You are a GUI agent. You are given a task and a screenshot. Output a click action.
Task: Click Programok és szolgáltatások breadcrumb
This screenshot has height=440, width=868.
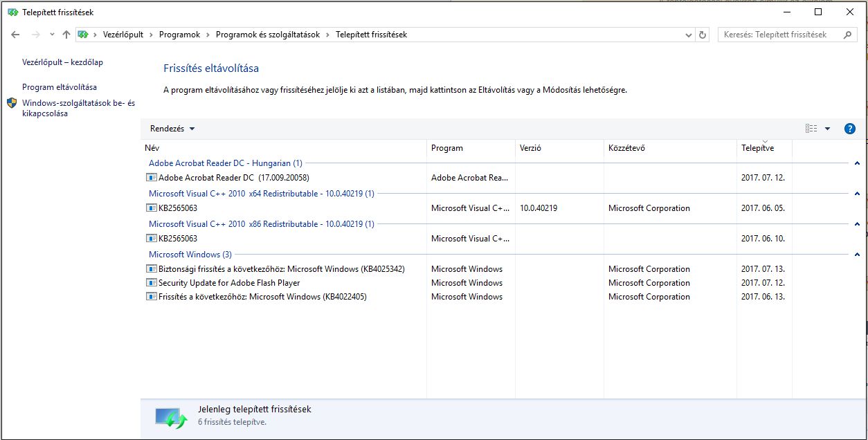tap(268, 35)
